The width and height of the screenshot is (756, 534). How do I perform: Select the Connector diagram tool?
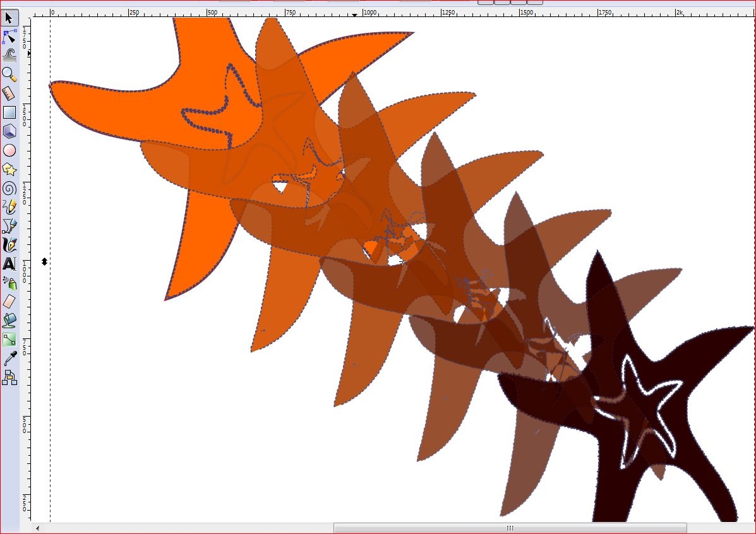[x=9, y=377]
